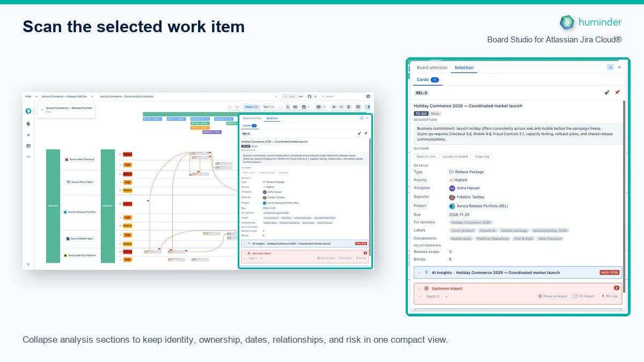Viewport: 644px width, 362px height.
Task: Toggle the side-panel button at the board toolbar's end
Action: click(x=368, y=107)
